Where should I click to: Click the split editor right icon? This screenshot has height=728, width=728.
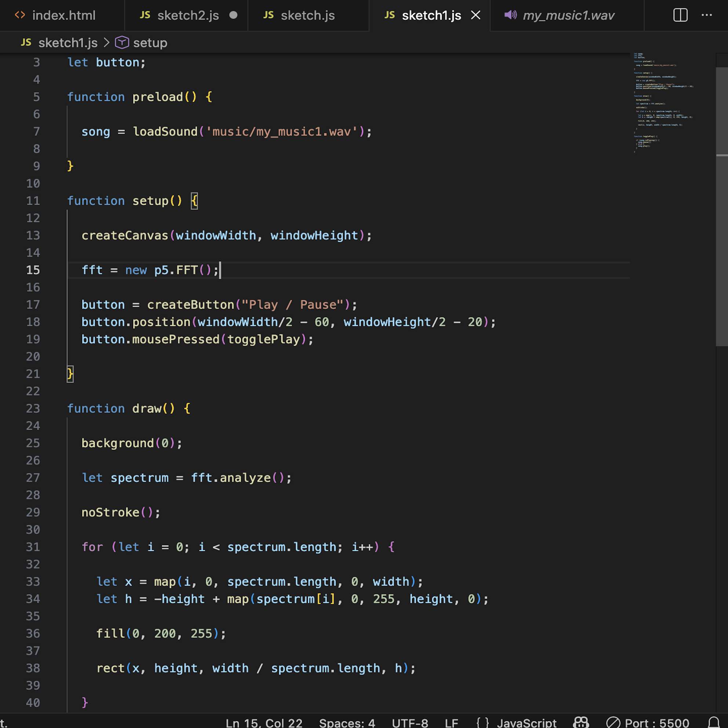(681, 15)
